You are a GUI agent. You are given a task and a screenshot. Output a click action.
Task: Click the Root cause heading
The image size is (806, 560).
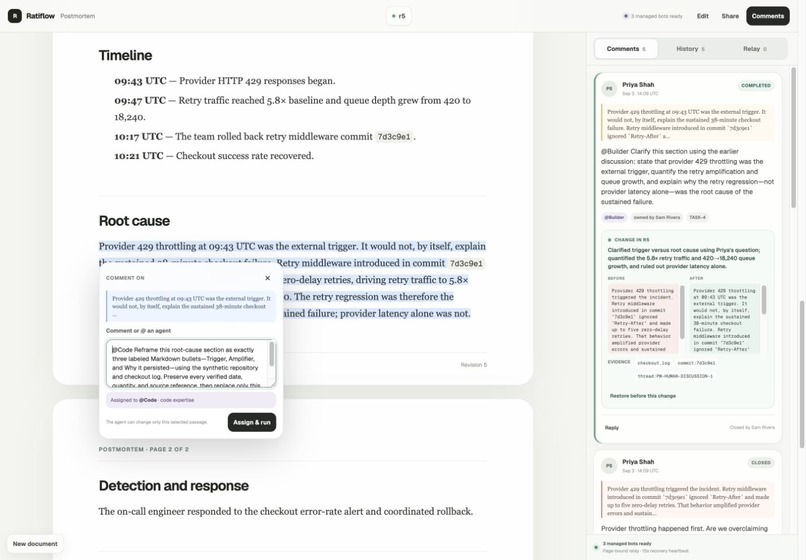[x=134, y=221]
